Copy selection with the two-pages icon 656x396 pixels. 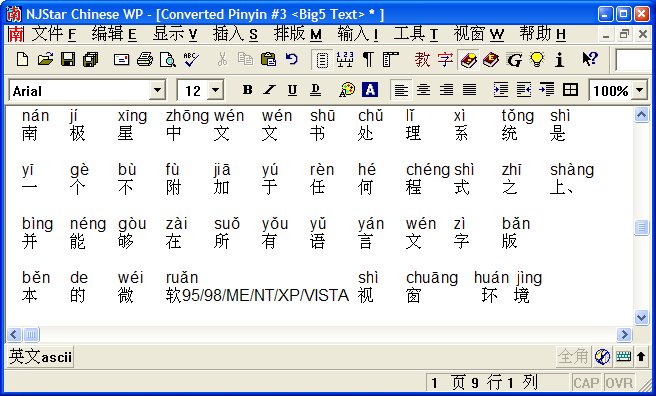coord(245,59)
